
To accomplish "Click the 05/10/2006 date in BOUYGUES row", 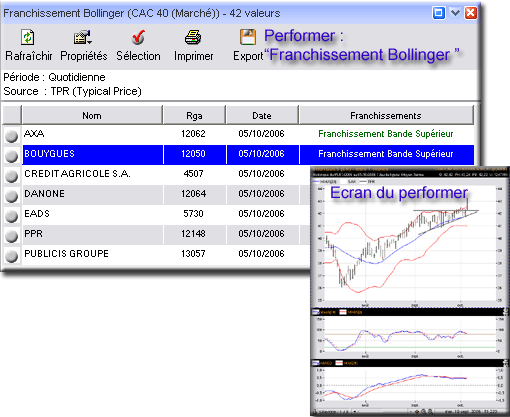I will coord(261,154).
